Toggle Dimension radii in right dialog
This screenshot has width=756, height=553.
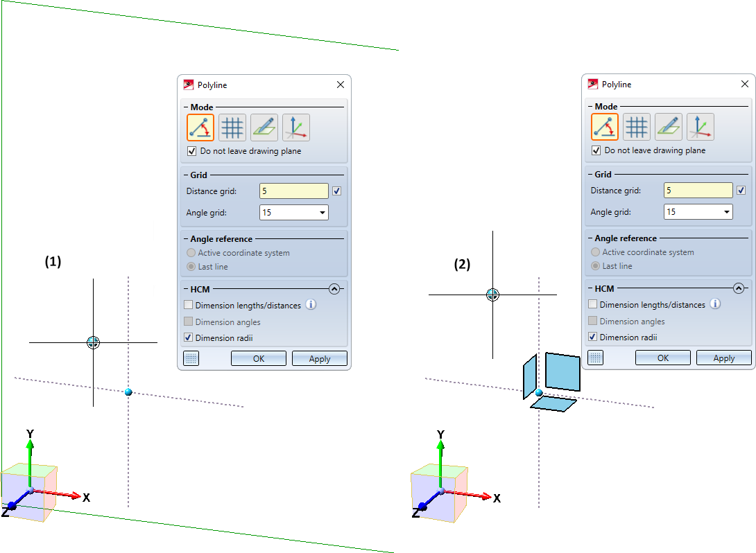click(593, 337)
